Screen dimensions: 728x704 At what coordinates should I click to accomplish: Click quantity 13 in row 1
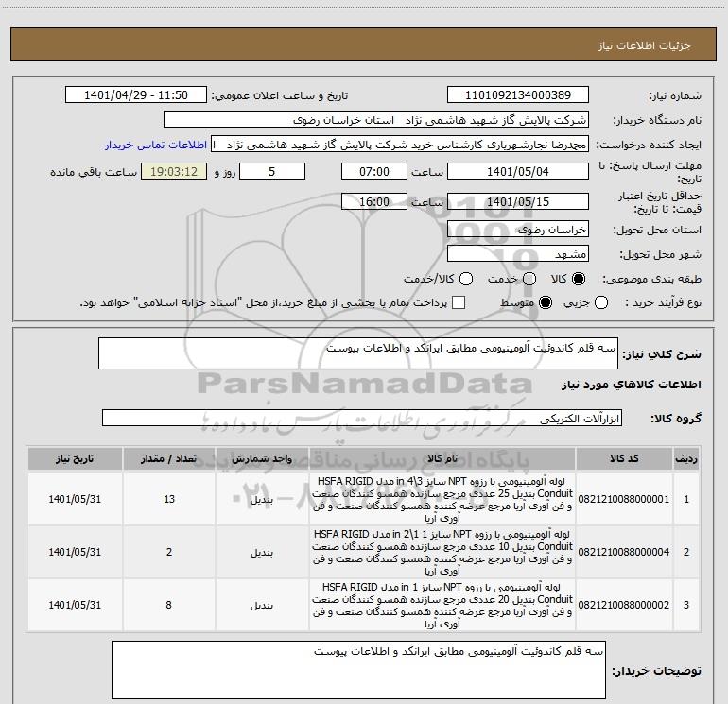169,499
